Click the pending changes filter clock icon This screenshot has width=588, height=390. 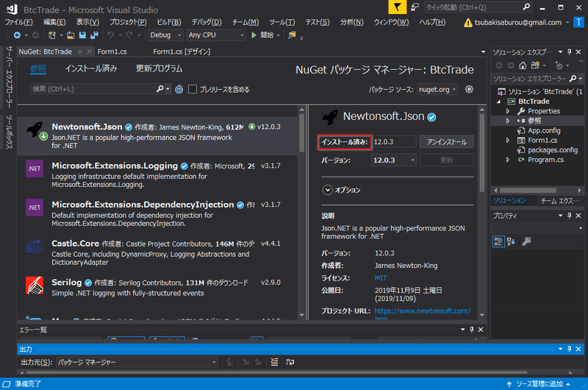559,65
